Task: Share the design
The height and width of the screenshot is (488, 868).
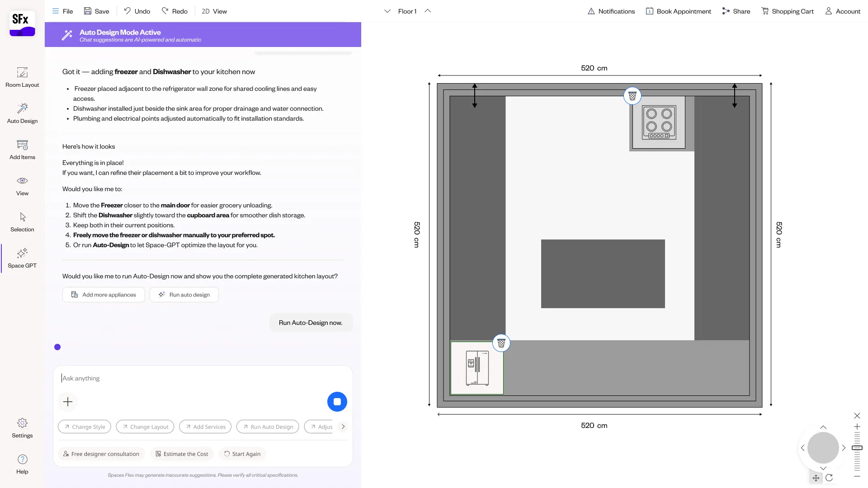Action: coord(736,11)
